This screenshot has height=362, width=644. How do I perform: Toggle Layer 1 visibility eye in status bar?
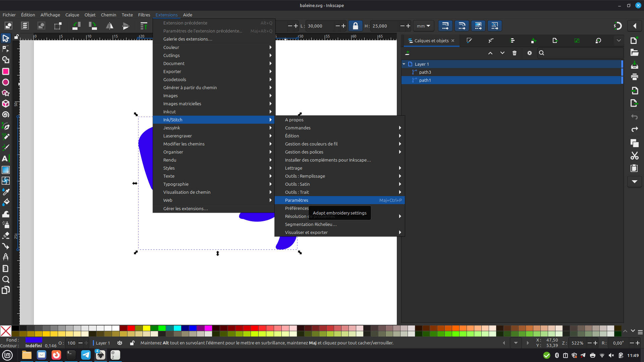click(x=120, y=343)
